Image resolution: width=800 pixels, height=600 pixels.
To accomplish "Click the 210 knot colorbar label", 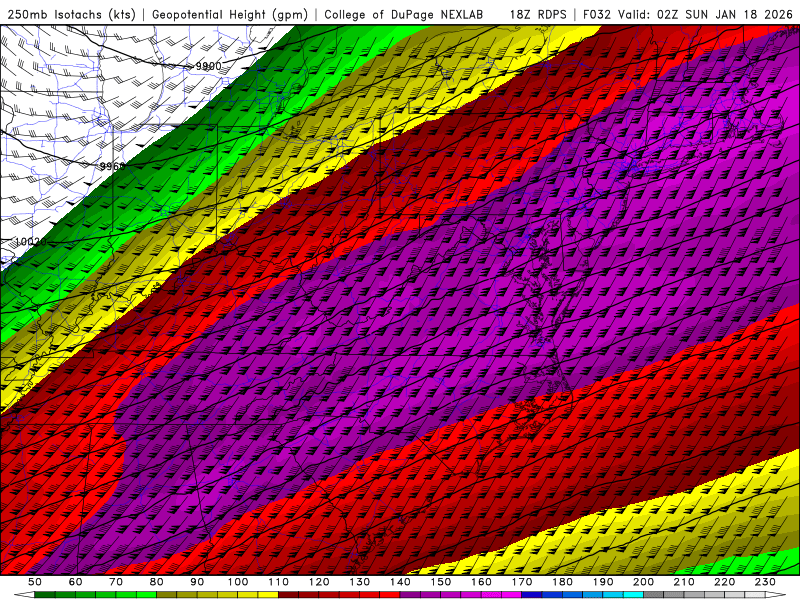I will click(684, 582).
